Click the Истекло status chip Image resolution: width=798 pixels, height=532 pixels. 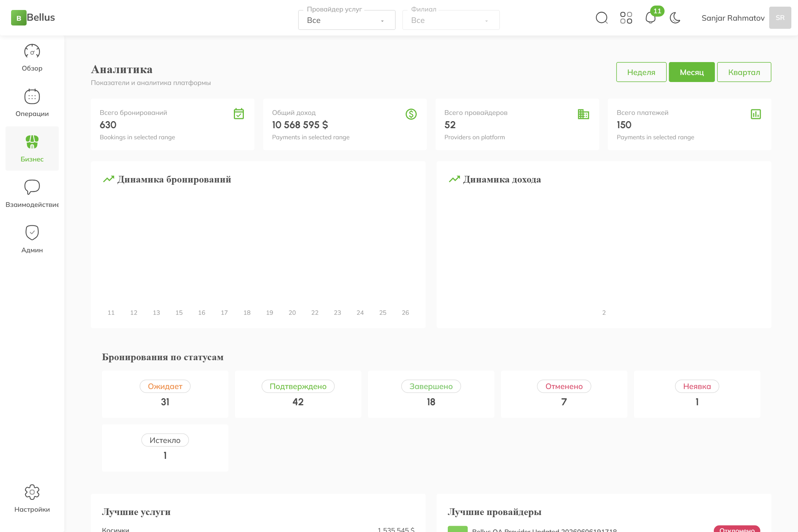click(x=165, y=440)
